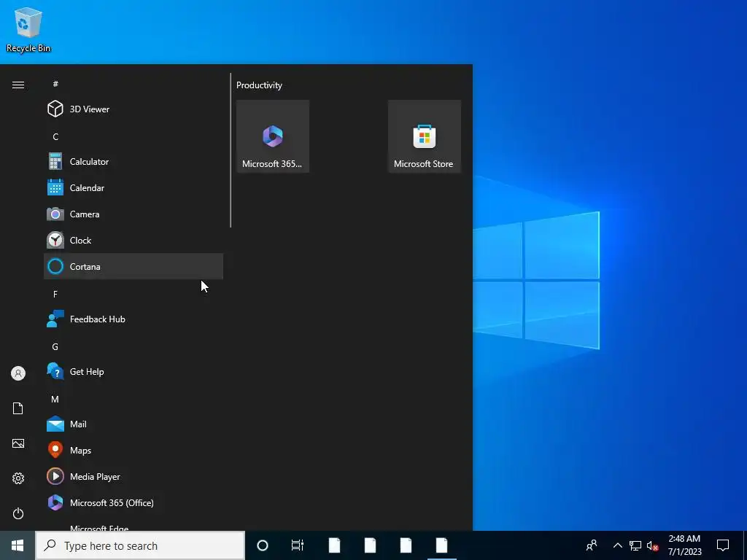This screenshot has width=747, height=560.
Task: Click the Microsoft 365 pinned tile
Action: (273, 136)
